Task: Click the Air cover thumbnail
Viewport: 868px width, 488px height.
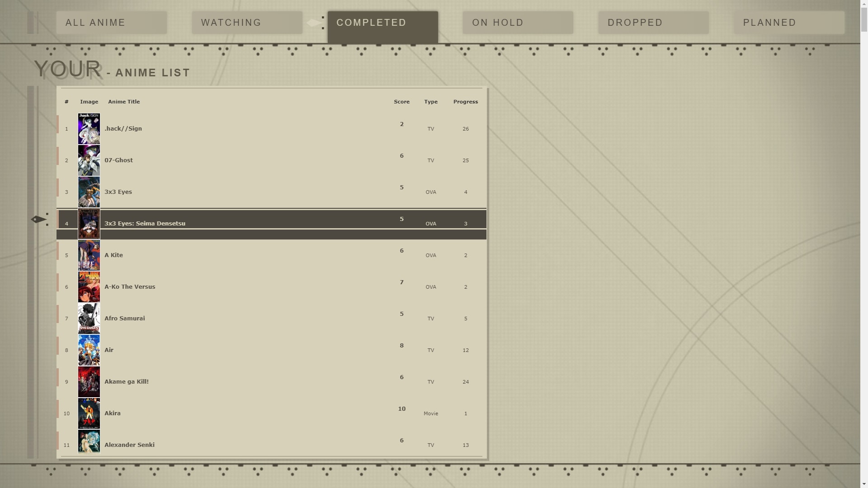Action: (89, 350)
